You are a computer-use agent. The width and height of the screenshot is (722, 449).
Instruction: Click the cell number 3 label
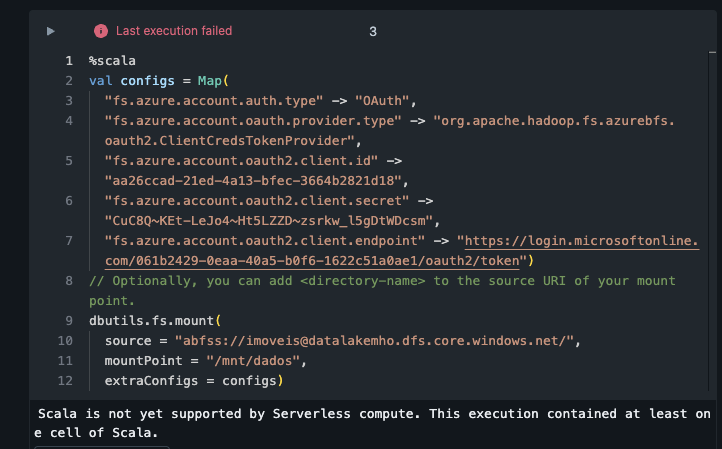tap(373, 31)
